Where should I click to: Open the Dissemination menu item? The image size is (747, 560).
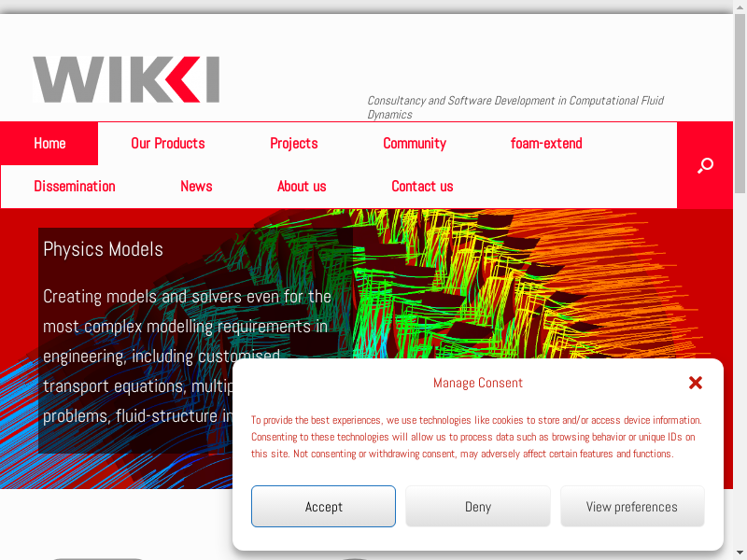75,187
